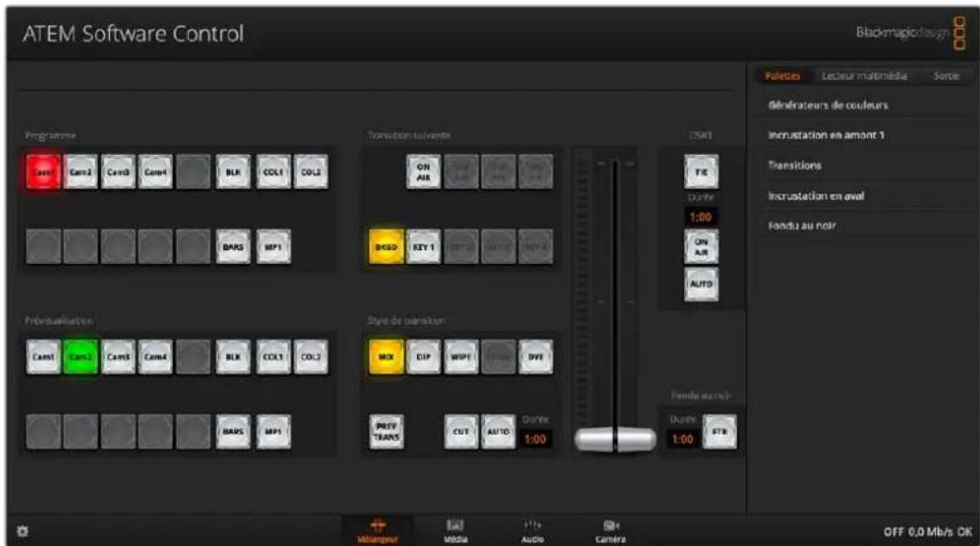Select the Lecteur multimédia tab

(864, 76)
